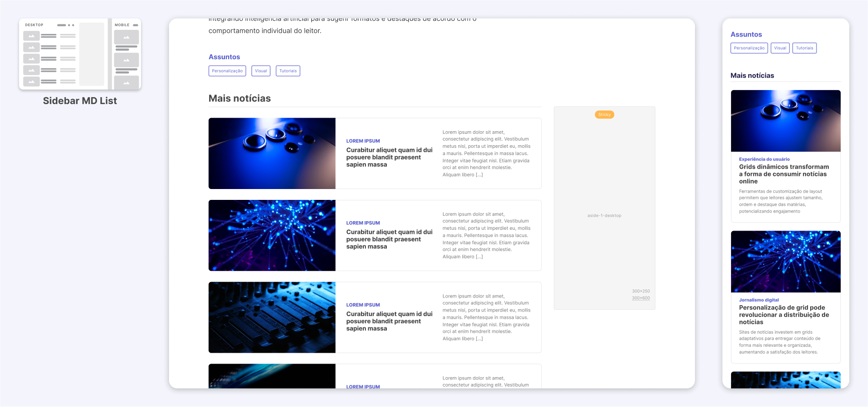
Task: Click the second desktop card's Lorem ipsum excerpt
Action: (487, 236)
